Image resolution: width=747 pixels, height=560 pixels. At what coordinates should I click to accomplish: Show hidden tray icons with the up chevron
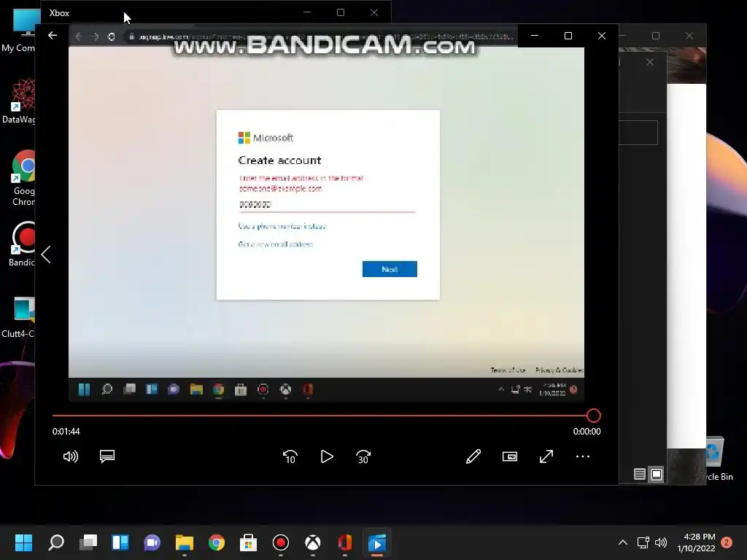(623, 542)
